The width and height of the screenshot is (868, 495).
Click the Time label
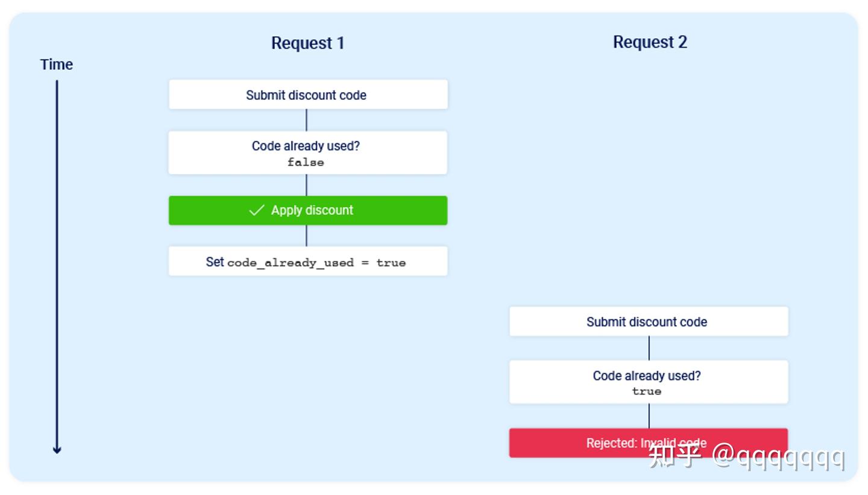(x=56, y=64)
